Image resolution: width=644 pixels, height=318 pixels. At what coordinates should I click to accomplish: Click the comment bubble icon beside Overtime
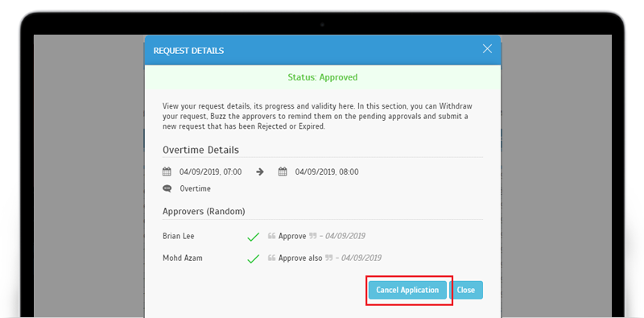click(x=167, y=188)
